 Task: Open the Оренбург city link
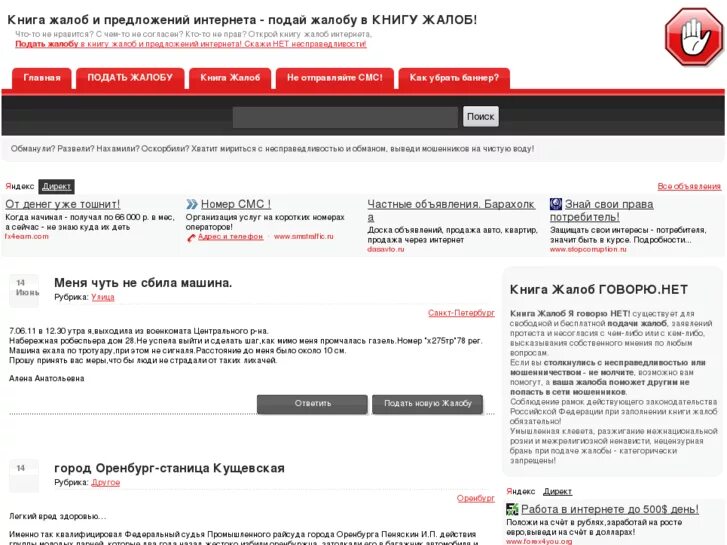tap(476, 498)
